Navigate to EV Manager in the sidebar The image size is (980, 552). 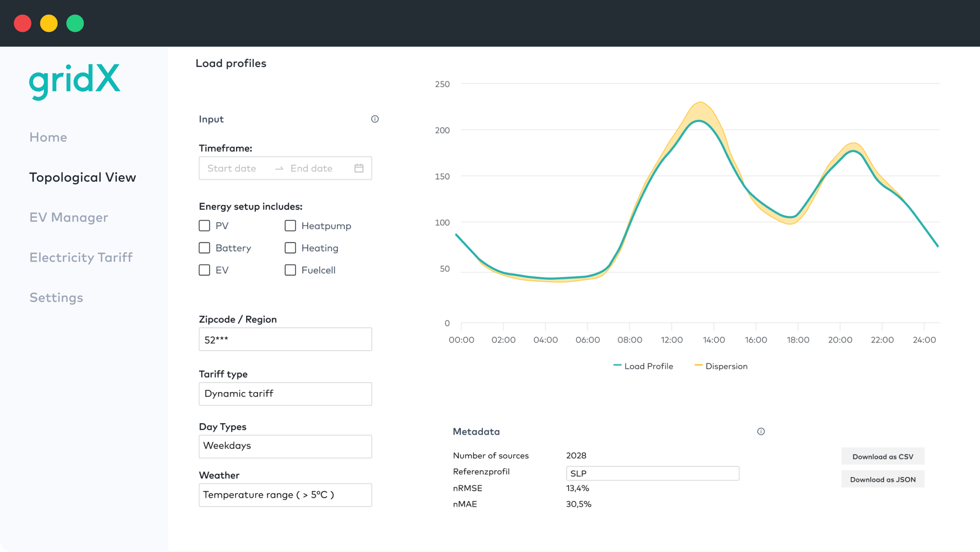[x=69, y=217]
